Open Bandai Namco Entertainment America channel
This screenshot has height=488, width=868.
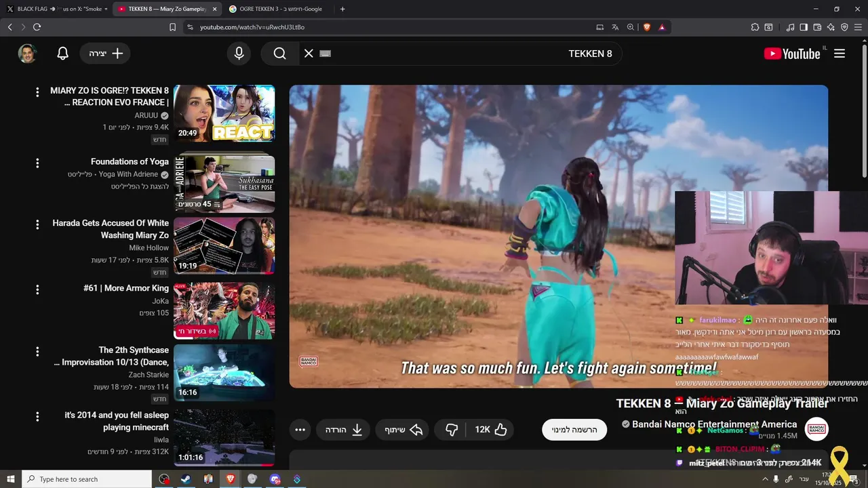[x=714, y=424]
